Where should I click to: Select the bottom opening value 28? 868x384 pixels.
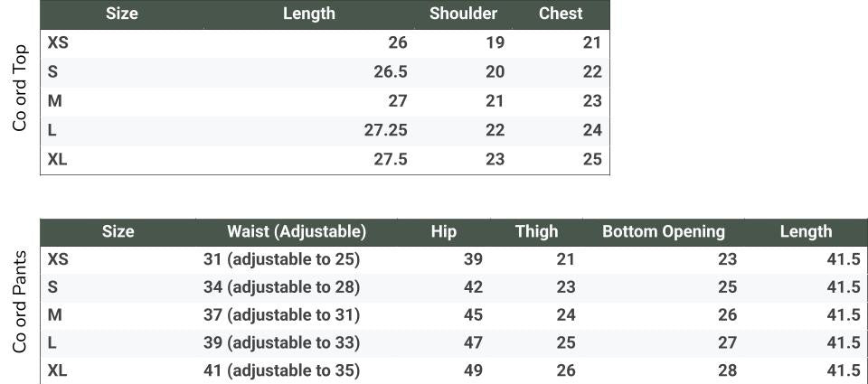[x=727, y=370]
